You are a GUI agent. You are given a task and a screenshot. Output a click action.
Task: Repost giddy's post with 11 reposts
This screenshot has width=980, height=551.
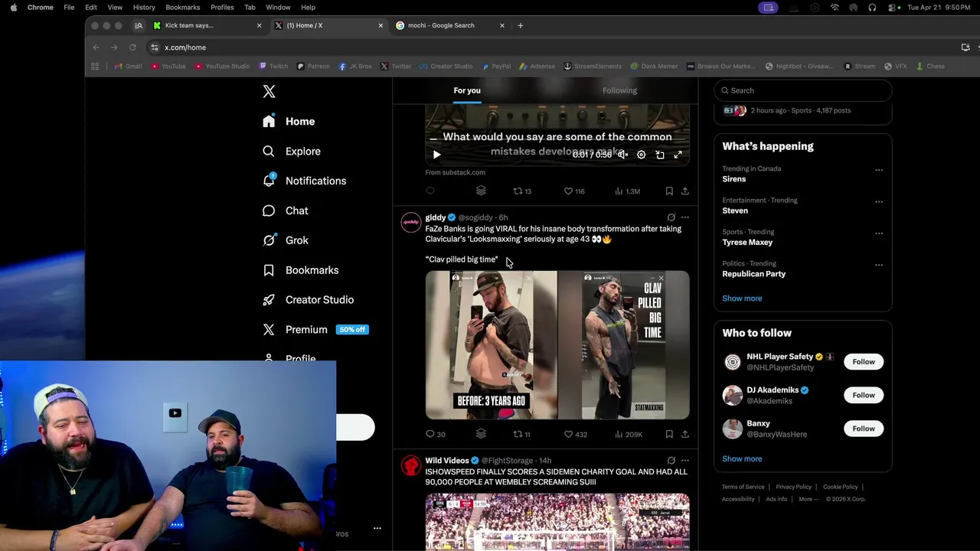coord(522,434)
